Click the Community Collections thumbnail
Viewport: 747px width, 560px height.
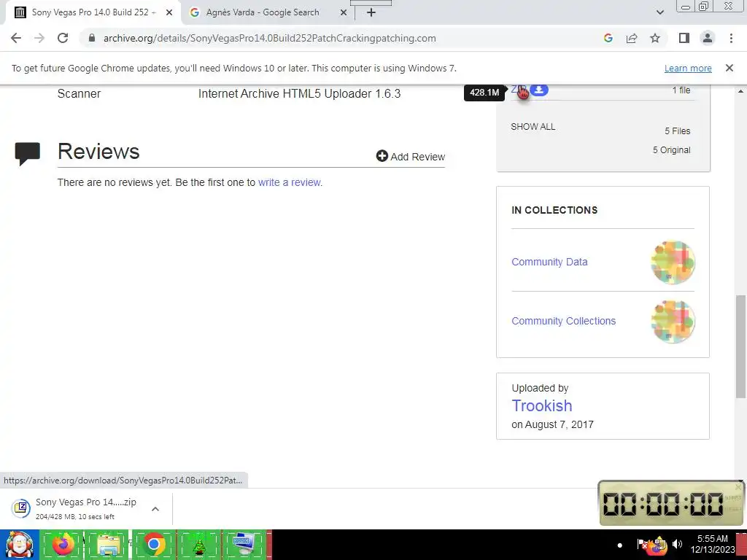click(x=673, y=321)
